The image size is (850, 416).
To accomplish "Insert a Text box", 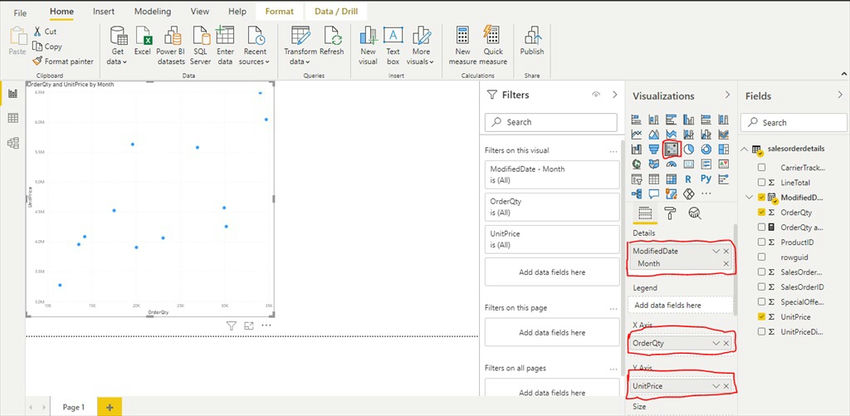I will tap(393, 45).
